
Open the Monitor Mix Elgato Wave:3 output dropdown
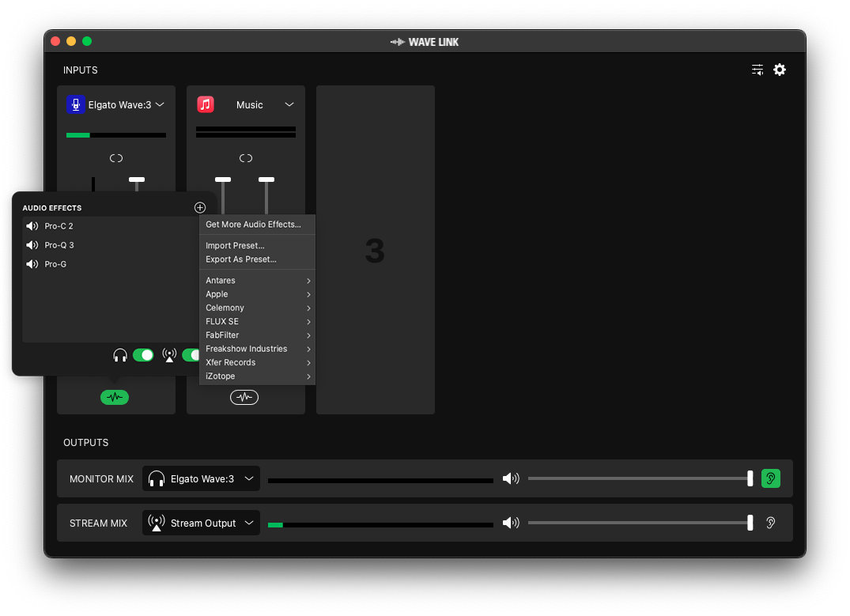[201, 479]
